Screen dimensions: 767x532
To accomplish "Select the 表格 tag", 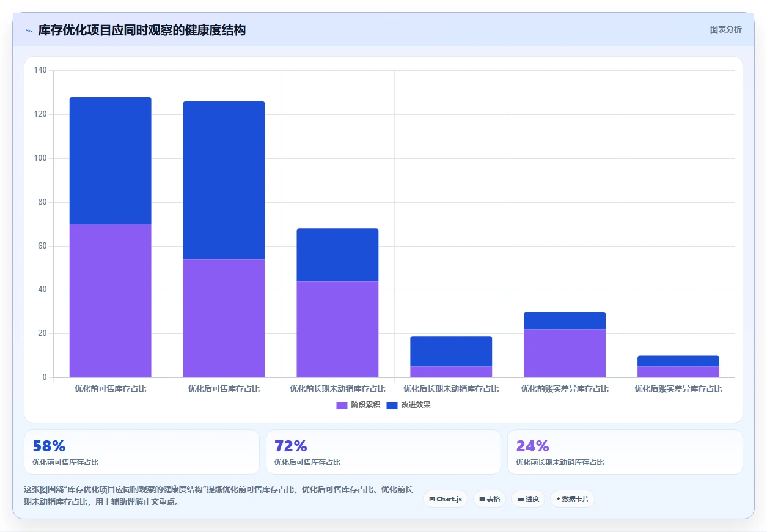I will (490, 499).
